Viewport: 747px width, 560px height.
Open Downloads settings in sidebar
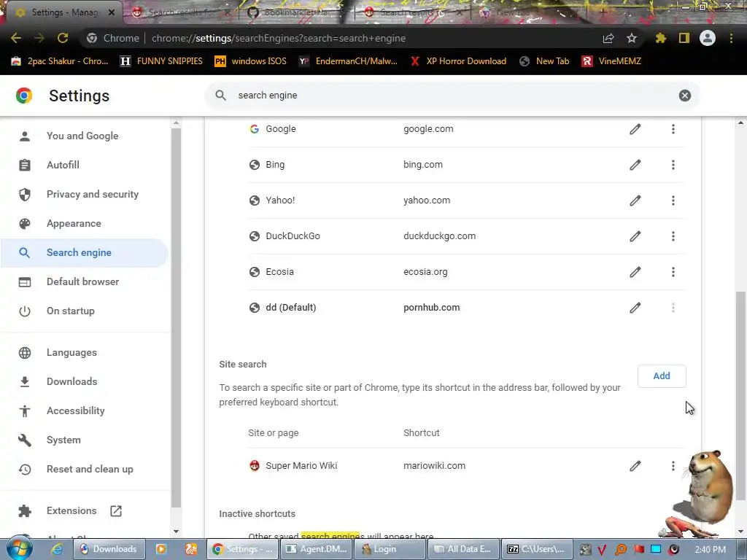pyautogui.click(x=85, y=381)
